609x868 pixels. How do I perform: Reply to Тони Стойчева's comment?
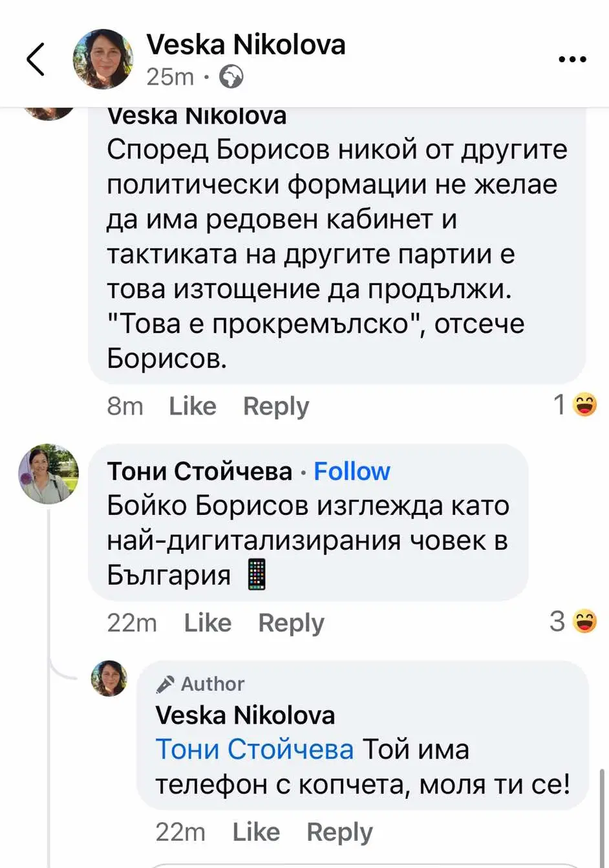[x=291, y=622]
